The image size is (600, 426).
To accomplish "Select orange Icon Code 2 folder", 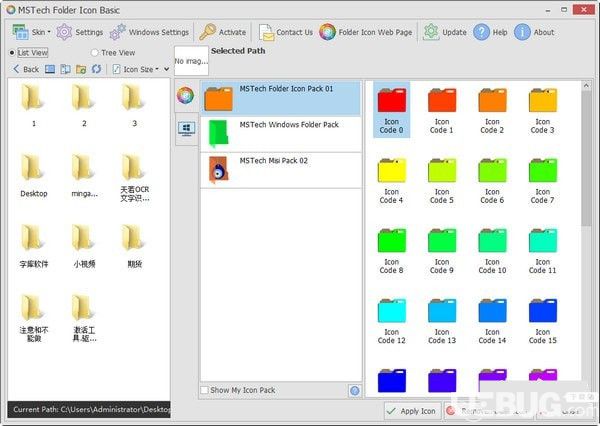I will pos(492,109).
